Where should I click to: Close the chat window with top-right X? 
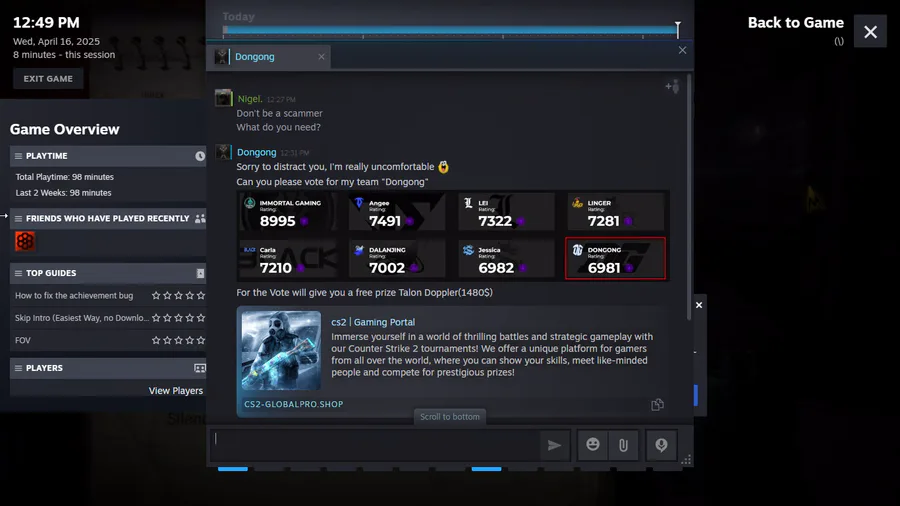click(x=682, y=50)
